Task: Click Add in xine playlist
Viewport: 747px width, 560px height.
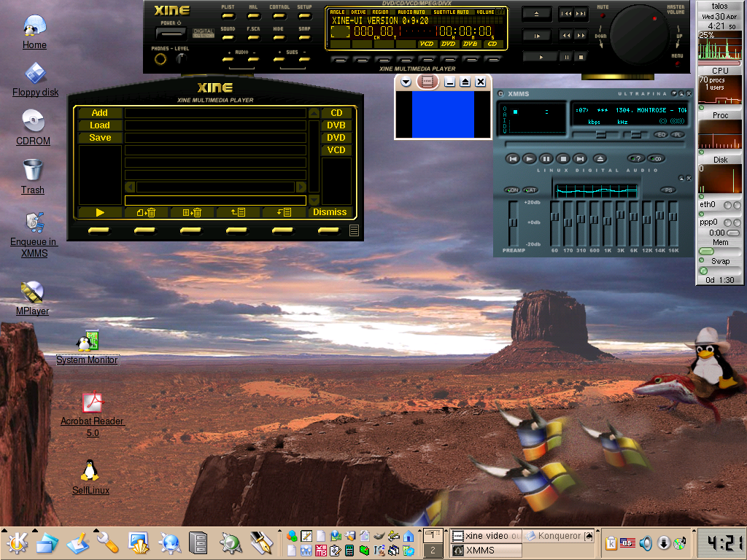Action: click(x=99, y=113)
